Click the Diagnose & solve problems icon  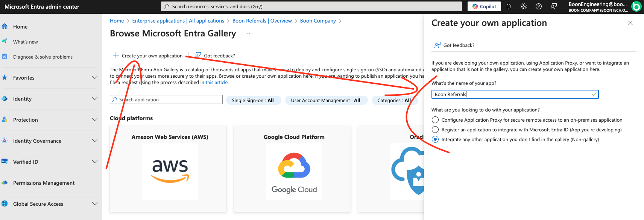click(x=5, y=57)
